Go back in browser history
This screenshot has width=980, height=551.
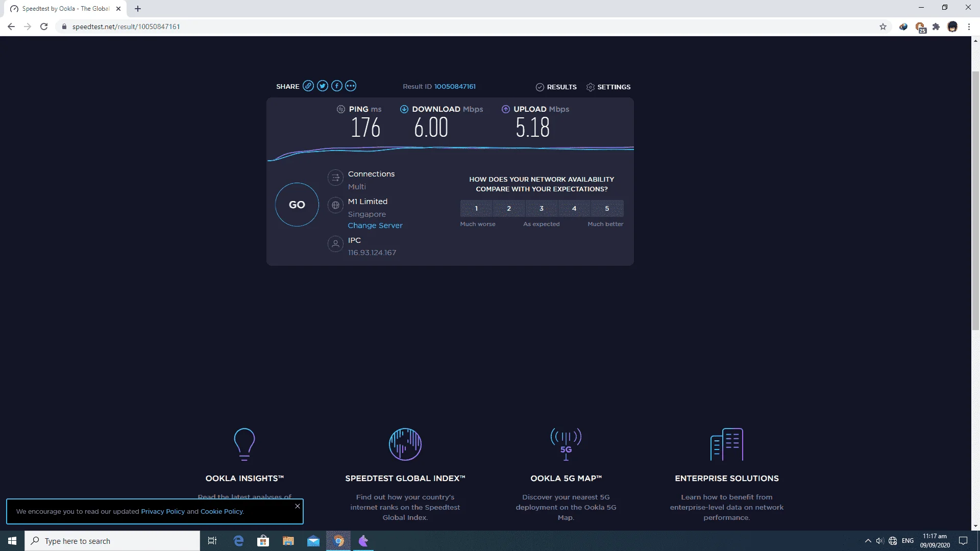click(x=11, y=27)
